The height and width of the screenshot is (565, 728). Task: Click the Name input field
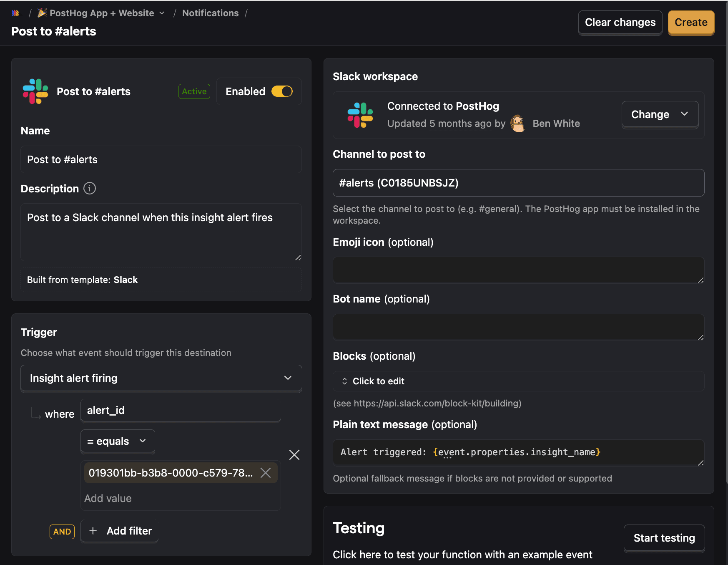coord(161,159)
